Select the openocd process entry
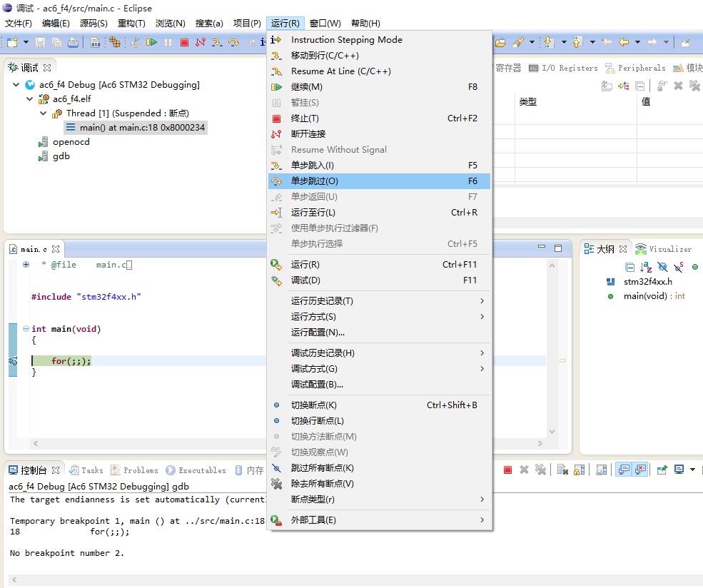 64,142
